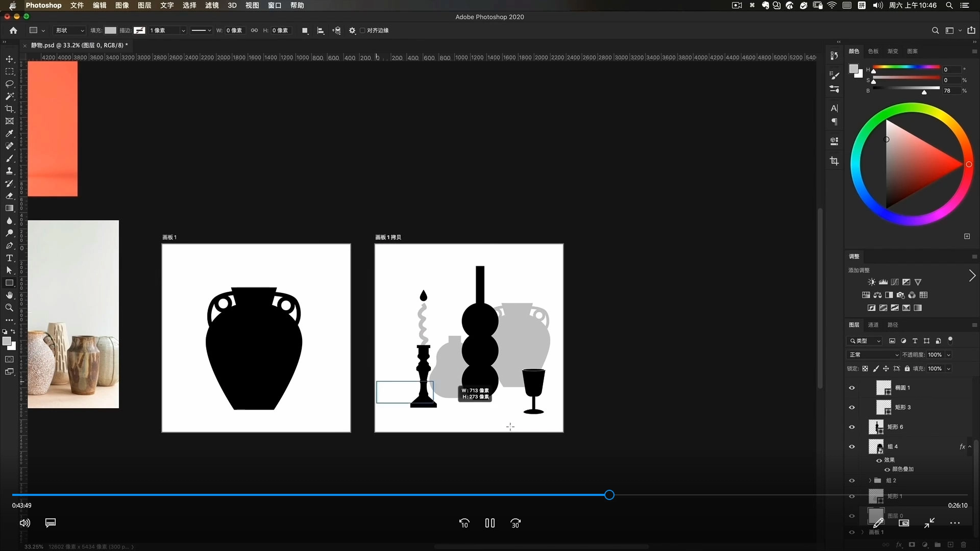Select the Crop tool in toolbar
The height and width of the screenshot is (551, 980).
tap(9, 109)
